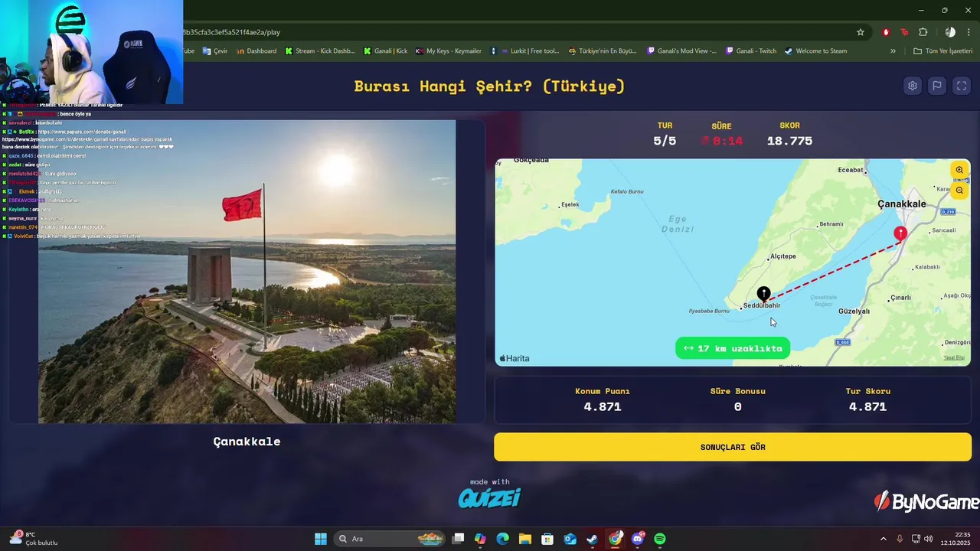
Task: Open Spotify from taskbar
Action: [660, 539]
